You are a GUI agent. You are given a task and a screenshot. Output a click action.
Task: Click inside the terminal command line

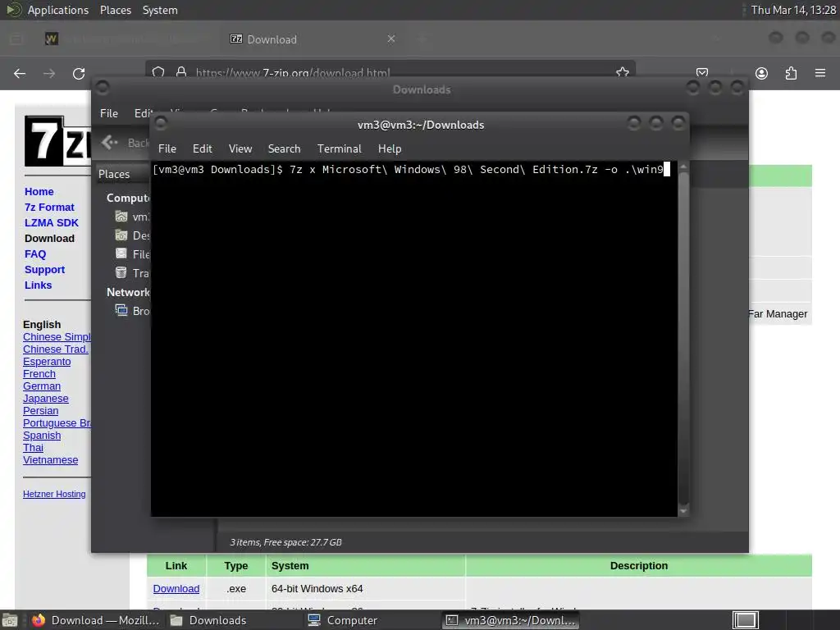[x=410, y=170]
